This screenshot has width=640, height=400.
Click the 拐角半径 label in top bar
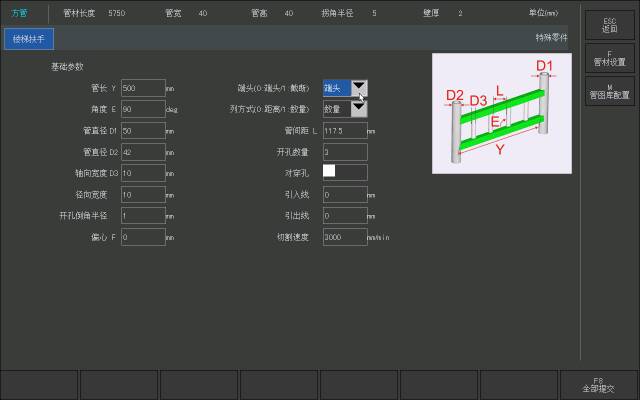pyautogui.click(x=337, y=13)
